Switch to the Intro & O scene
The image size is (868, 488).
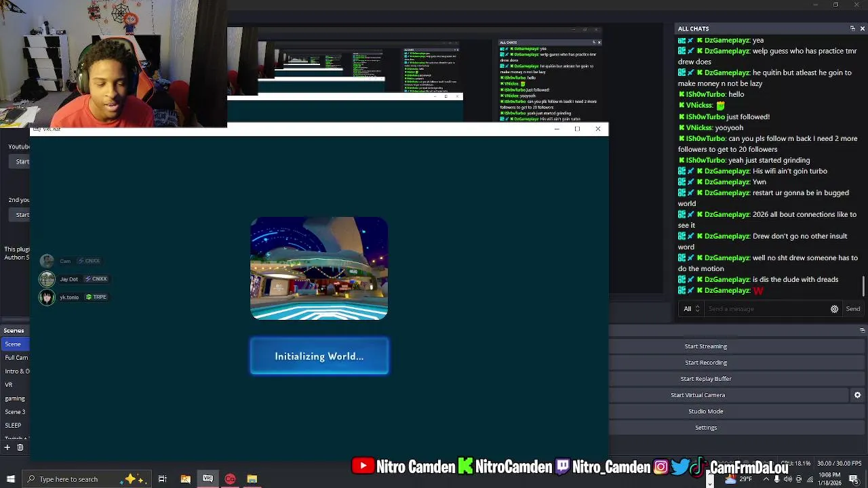tap(15, 371)
